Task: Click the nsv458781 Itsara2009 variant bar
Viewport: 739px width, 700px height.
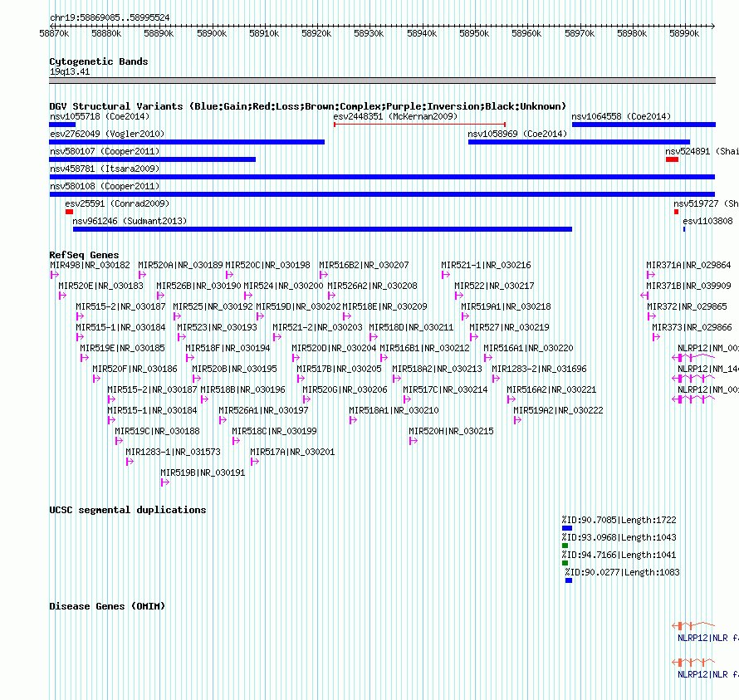Action: [x=382, y=177]
